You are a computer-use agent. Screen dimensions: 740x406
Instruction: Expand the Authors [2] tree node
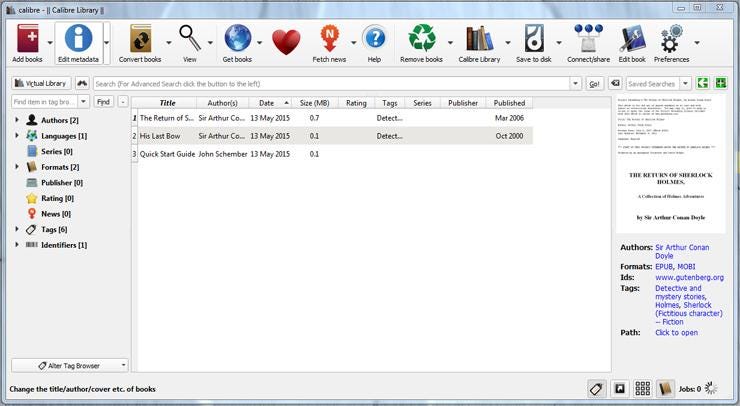point(17,120)
